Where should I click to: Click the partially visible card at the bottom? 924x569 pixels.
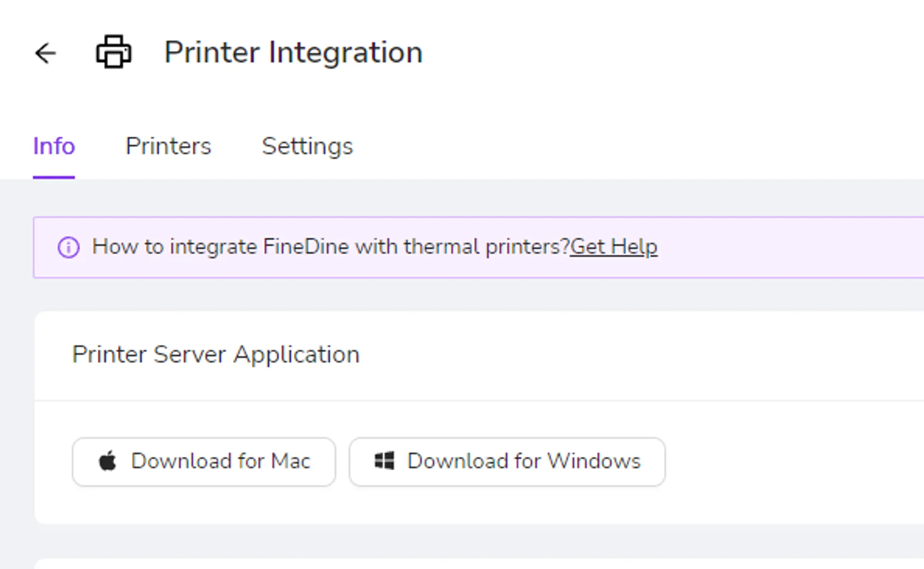point(479,564)
